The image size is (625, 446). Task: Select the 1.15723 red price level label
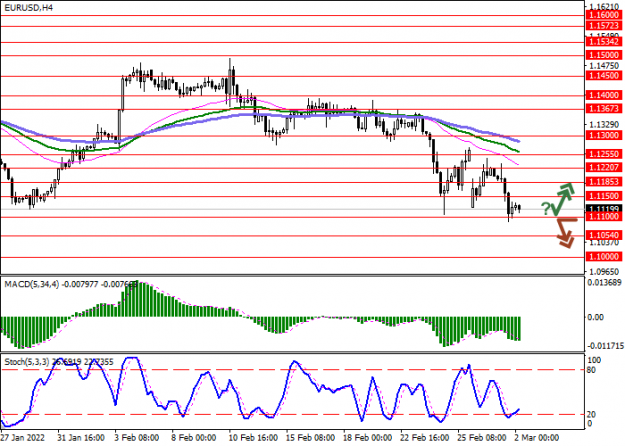(x=604, y=26)
